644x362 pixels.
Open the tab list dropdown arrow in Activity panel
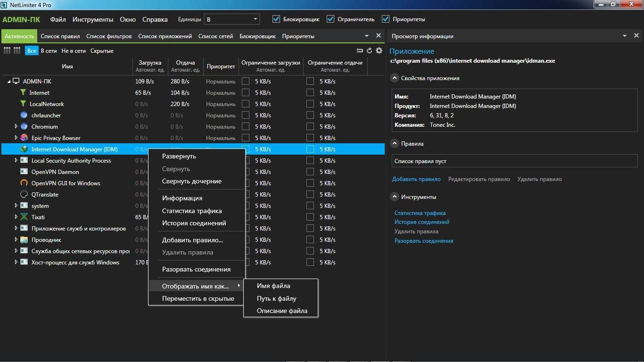pyautogui.click(x=367, y=36)
